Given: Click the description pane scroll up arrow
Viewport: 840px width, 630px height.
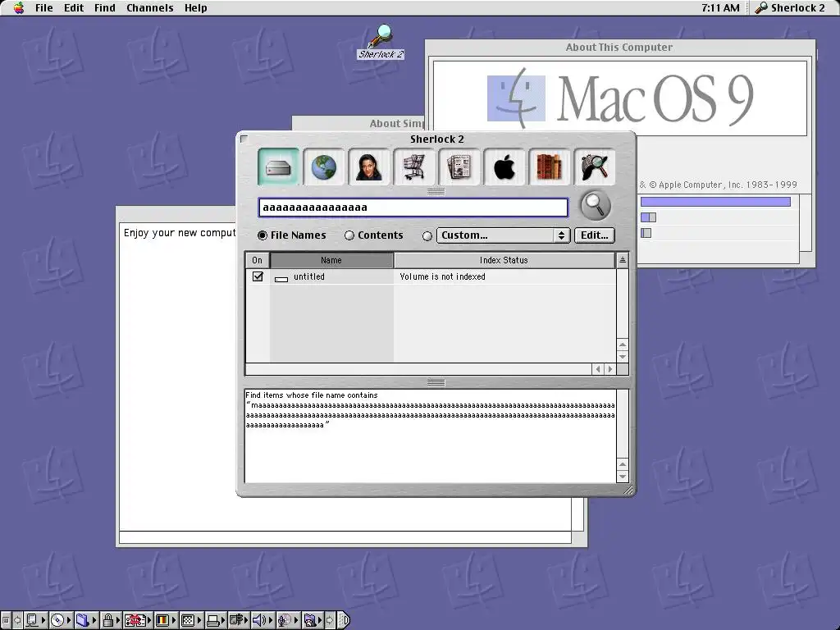Looking at the screenshot, I should [622, 464].
